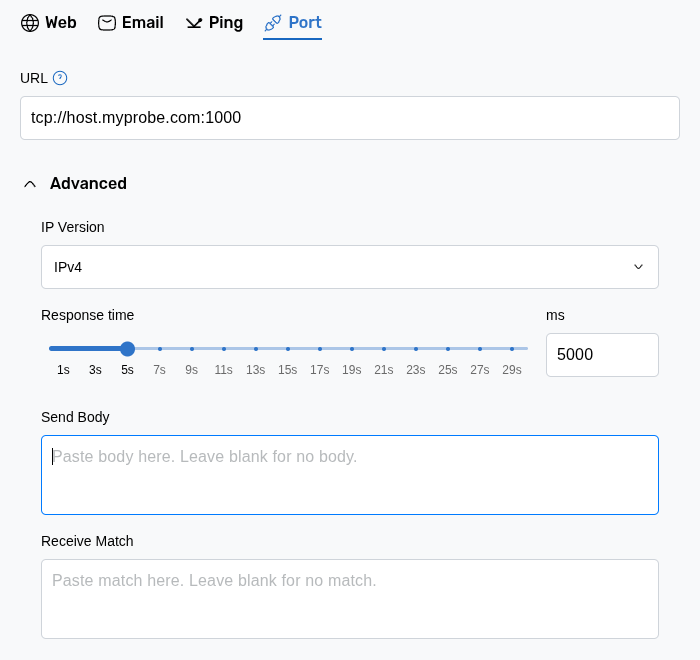Click the response time slider handle
700x660 pixels.
tap(127, 349)
